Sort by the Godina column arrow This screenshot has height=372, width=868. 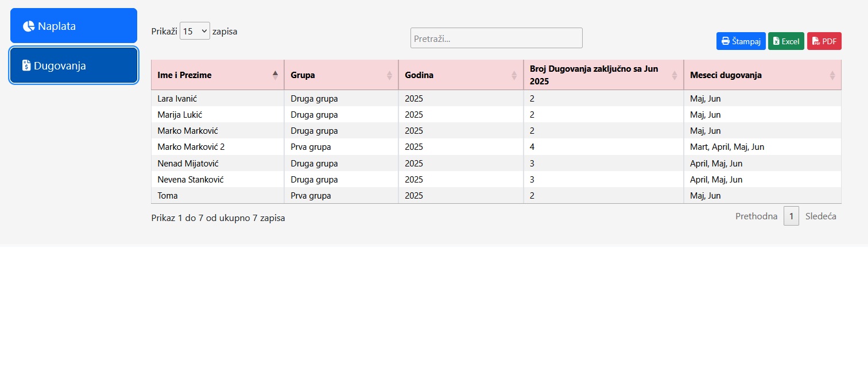[514, 75]
